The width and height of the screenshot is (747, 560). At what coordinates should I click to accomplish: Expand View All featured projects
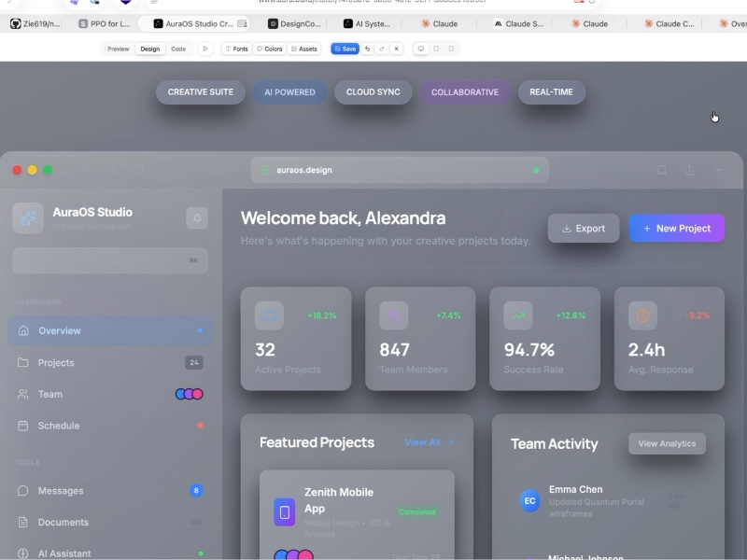click(429, 442)
